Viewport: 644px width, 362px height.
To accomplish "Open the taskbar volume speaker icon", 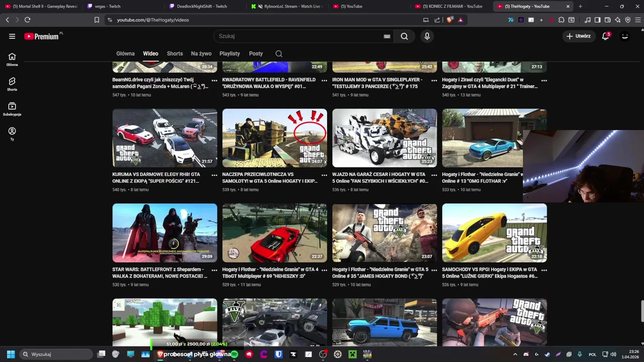I will click(x=613, y=354).
